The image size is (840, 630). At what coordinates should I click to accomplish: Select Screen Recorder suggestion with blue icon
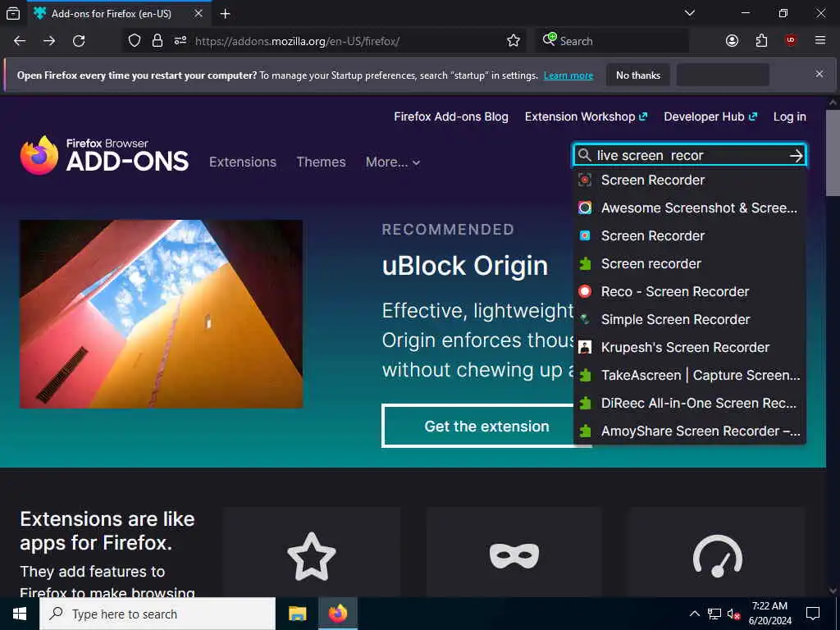(689, 235)
